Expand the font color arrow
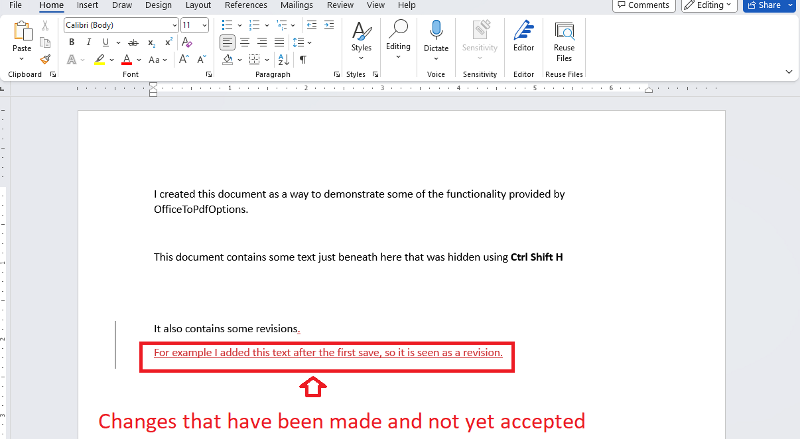Image resolution: width=800 pixels, height=439 pixels. pos(139,60)
